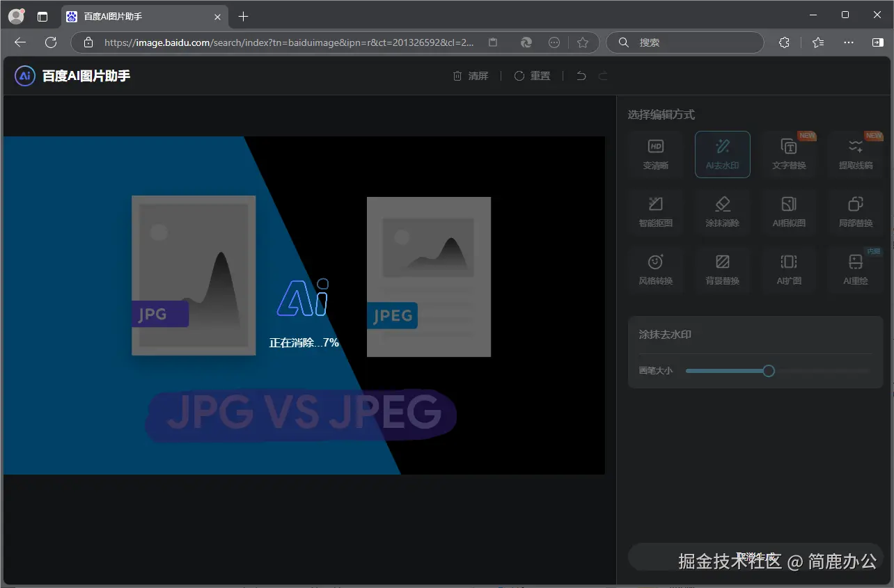Click the 清屏 clear screen button
Screen dimensions: 894x588
[x=471, y=76]
